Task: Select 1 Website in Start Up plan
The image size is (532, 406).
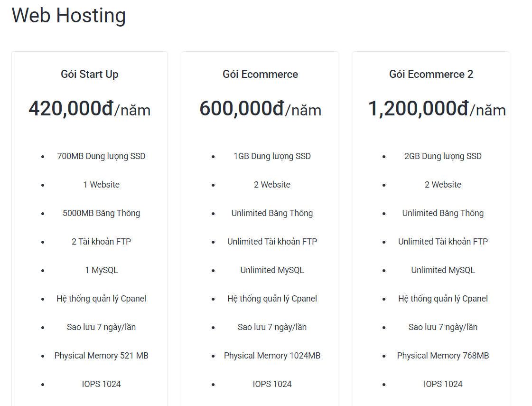Action: pos(101,184)
